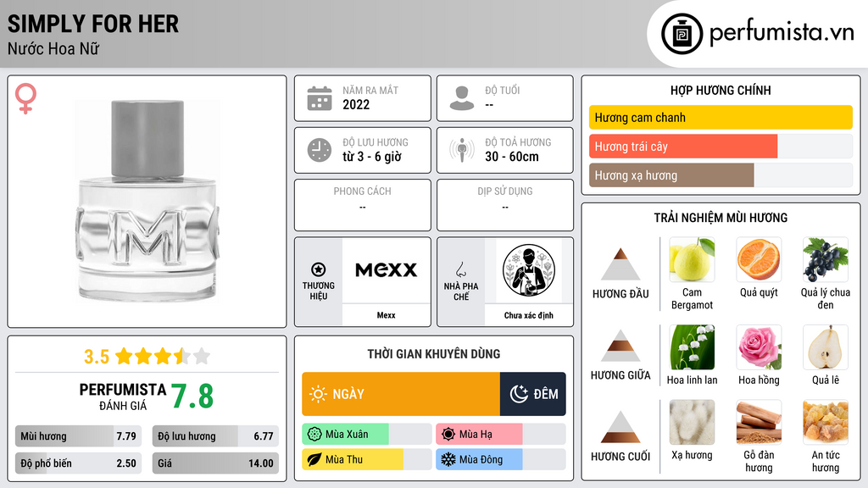This screenshot has width=868, height=488.
Task: Click the Giá 14.00 score bar
Action: (x=215, y=463)
